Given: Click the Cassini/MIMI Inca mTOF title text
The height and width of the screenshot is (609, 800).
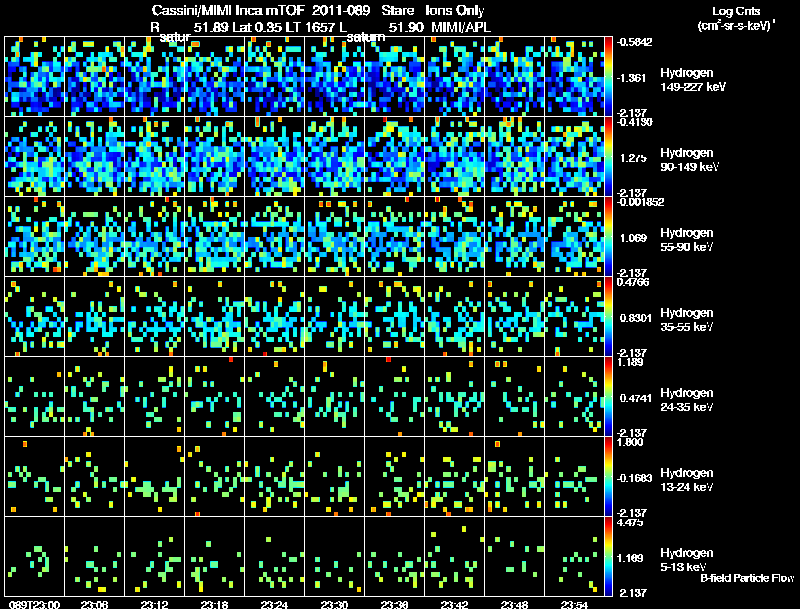Looking at the screenshot, I should coord(228,11).
